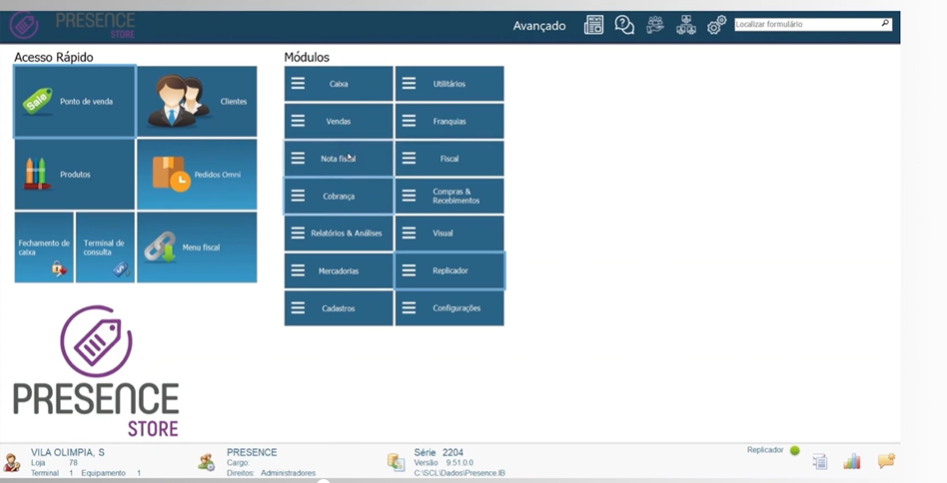Viewport: 947px width, 483px height.
Task: Switch to Avançado mode
Action: (539, 26)
